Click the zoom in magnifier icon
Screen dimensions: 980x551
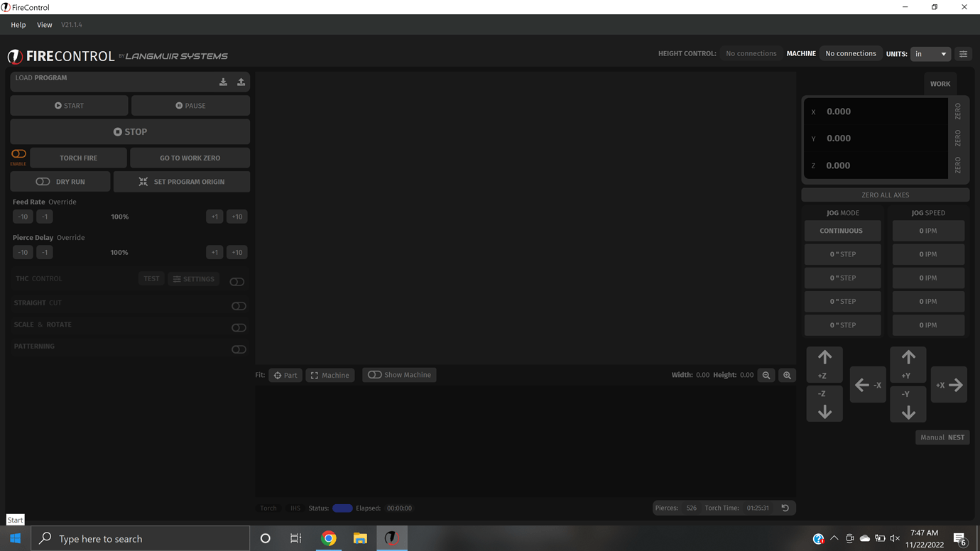tap(787, 375)
